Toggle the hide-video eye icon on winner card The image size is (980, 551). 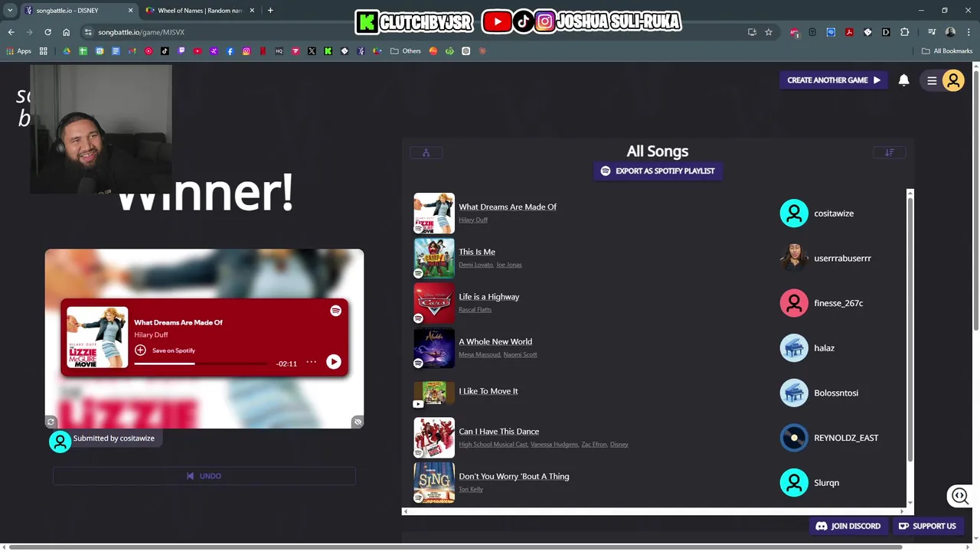pyautogui.click(x=358, y=422)
